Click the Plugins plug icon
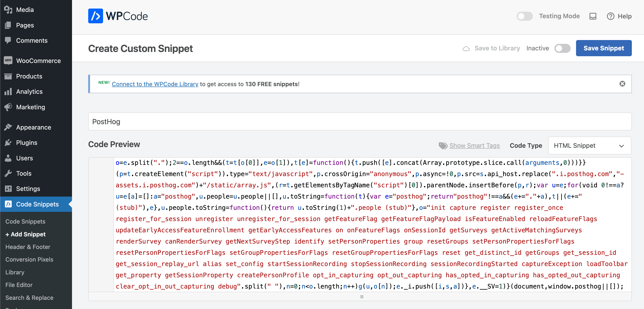The height and width of the screenshot is (309, 644). (x=8, y=143)
